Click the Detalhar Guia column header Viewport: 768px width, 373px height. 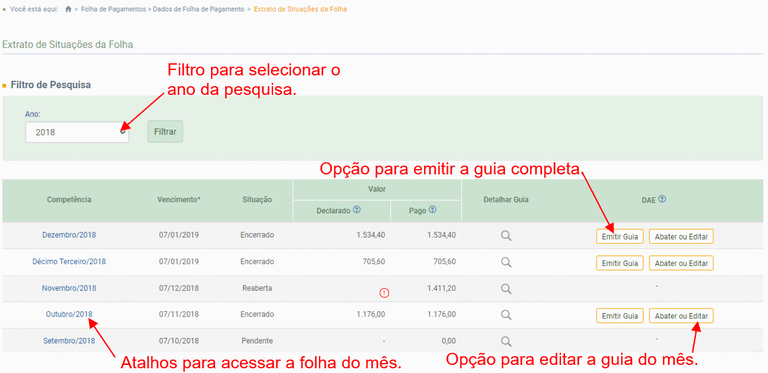tap(506, 200)
